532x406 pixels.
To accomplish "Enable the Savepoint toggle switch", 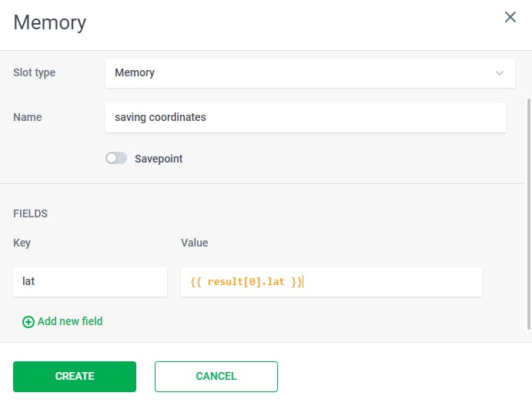I will coord(116,159).
